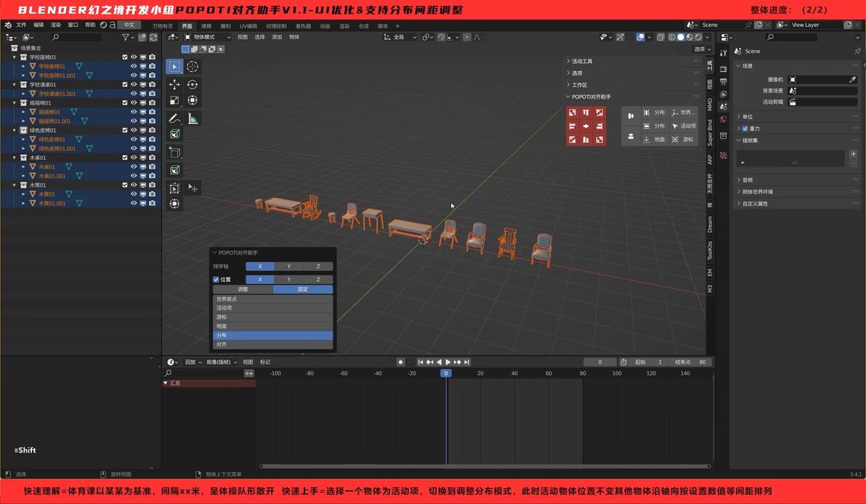This screenshot has width=866, height=504.
Task: Toggle exclude checkbox for 木桌01 collection
Action: click(125, 158)
